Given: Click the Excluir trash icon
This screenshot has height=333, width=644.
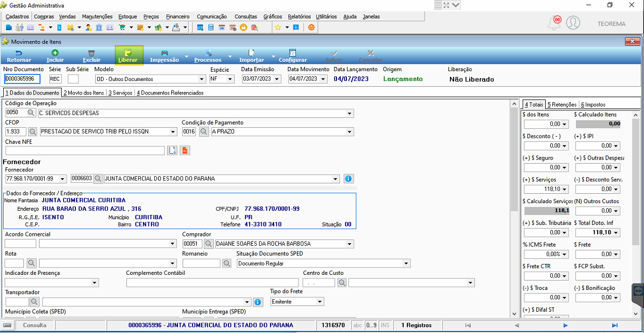Looking at the screenshot, I should [92, 52].
